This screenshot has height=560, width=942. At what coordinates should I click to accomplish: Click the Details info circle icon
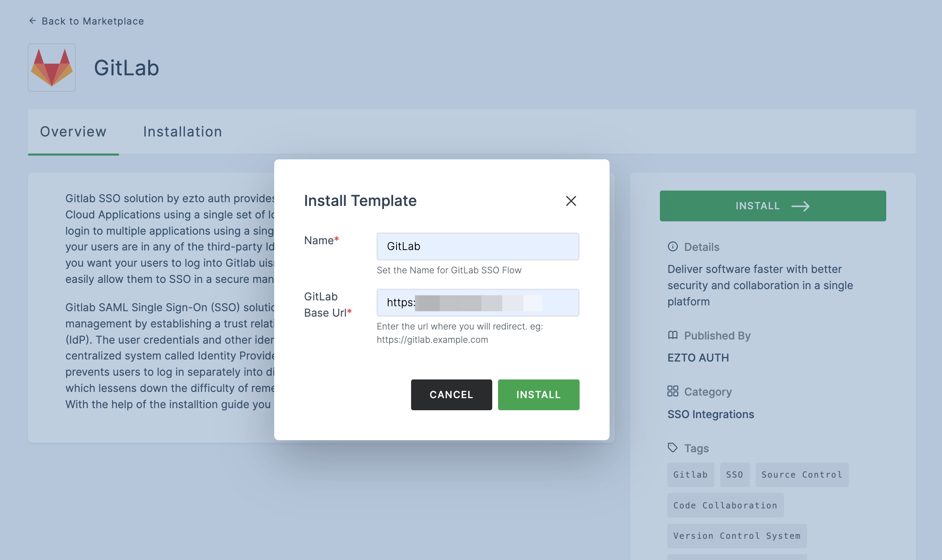coord(673,247)
